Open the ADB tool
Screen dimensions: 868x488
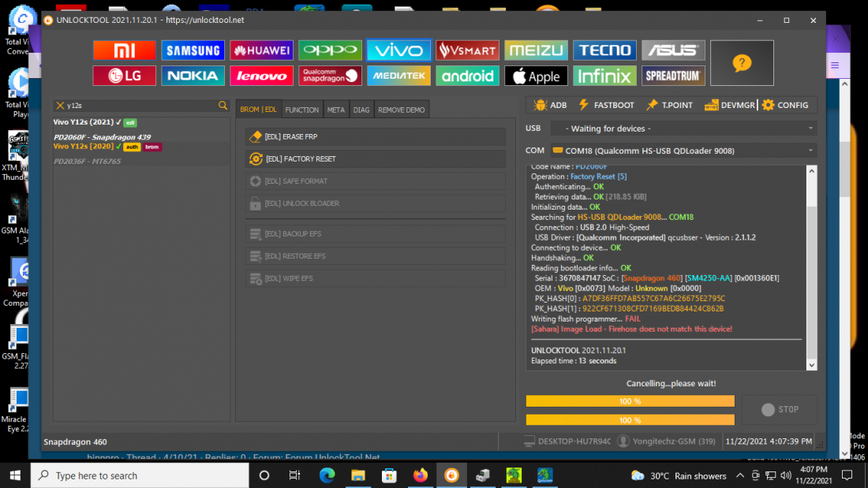tap(550, 105)
